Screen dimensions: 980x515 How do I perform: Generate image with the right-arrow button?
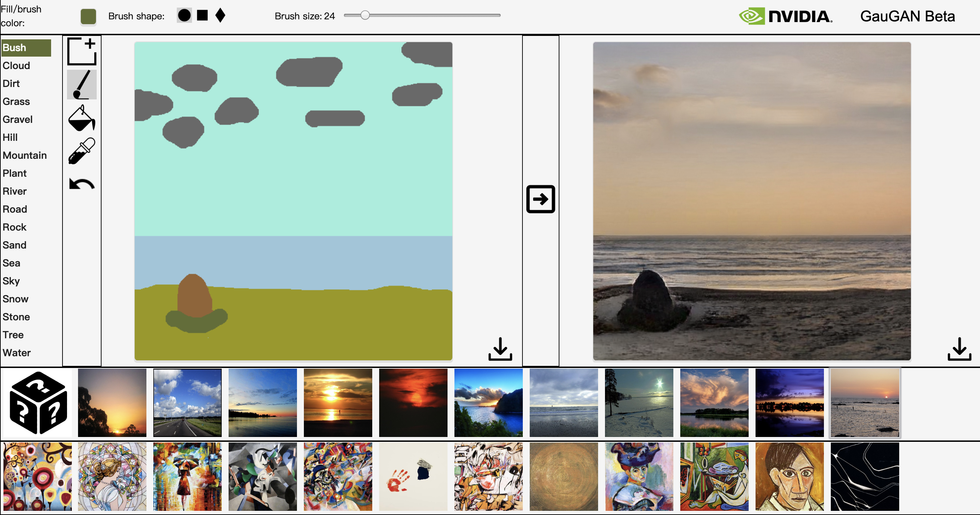click(x=541, y=199)
